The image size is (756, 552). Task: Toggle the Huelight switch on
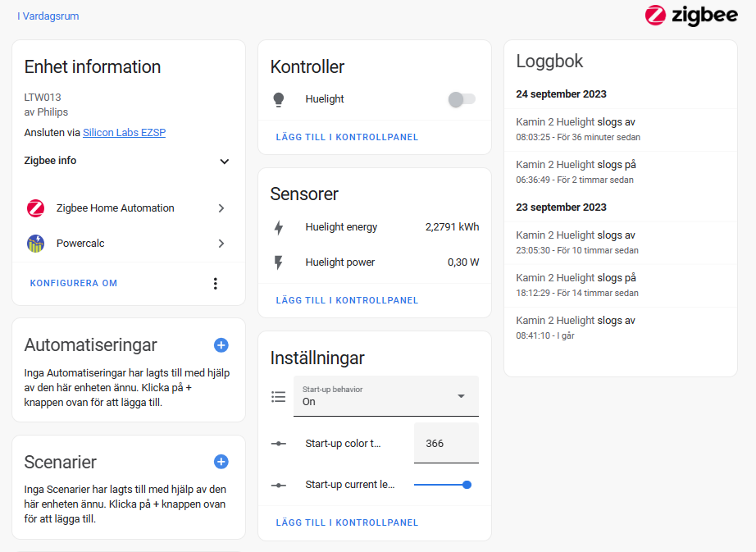pyautogui.click(x=461, y=98)
